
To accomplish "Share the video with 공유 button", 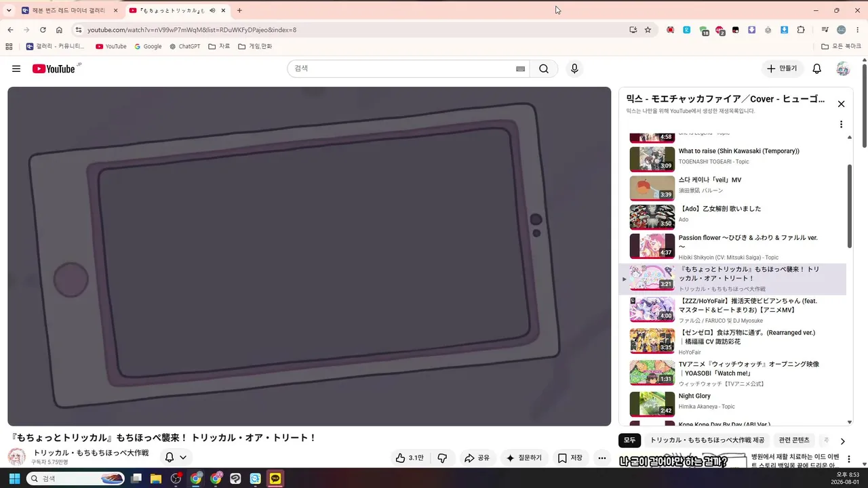I will (x=477, y=458).
